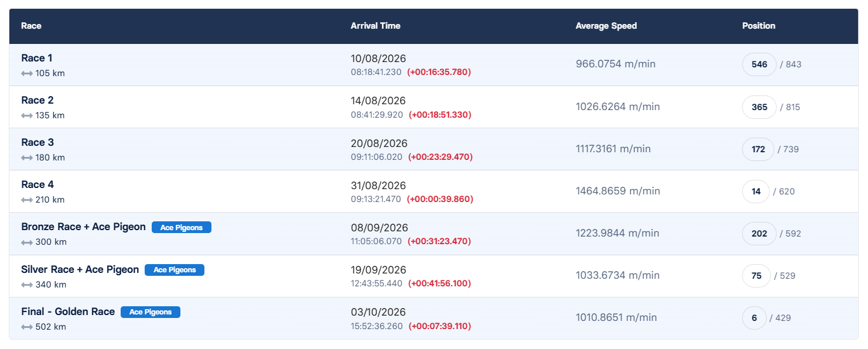Select the speed value 1117.3161 m/min
This screenshot has width=868, height=349.
613,149
